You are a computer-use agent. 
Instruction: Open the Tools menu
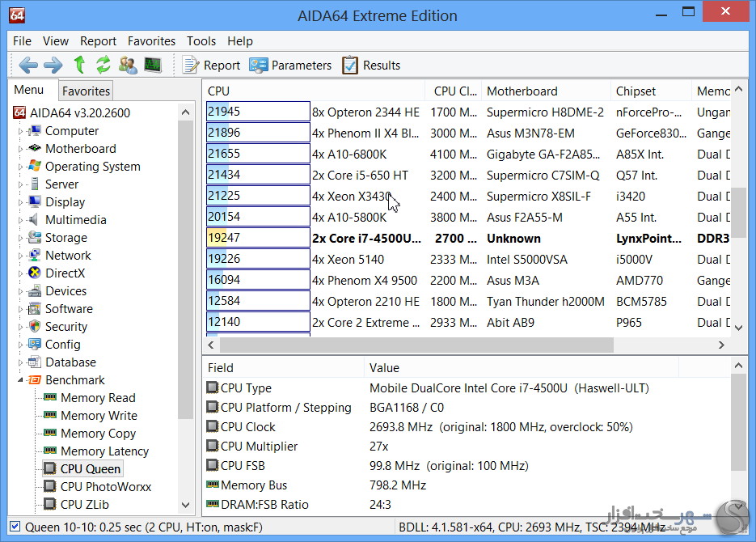[201, 40]
